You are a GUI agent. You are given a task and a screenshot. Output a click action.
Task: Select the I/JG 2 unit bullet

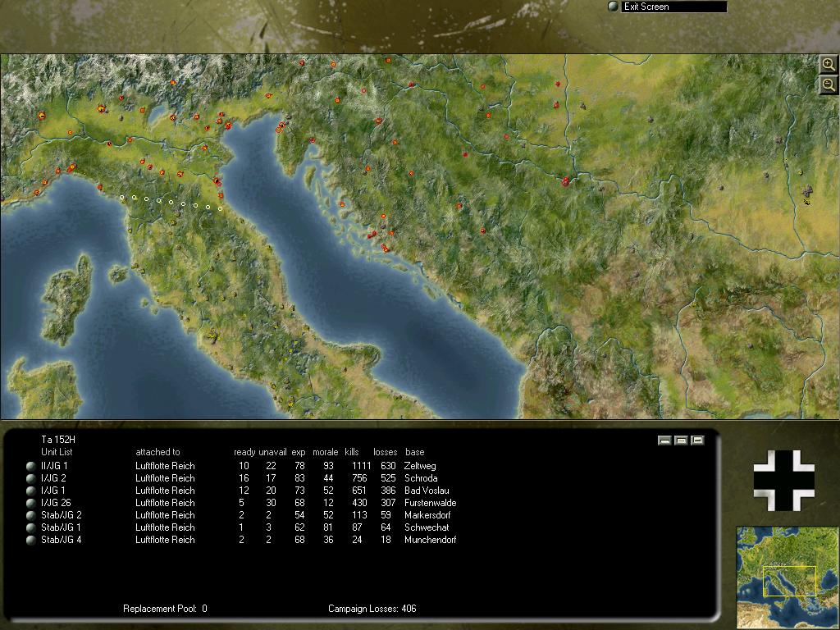[31, 478]
